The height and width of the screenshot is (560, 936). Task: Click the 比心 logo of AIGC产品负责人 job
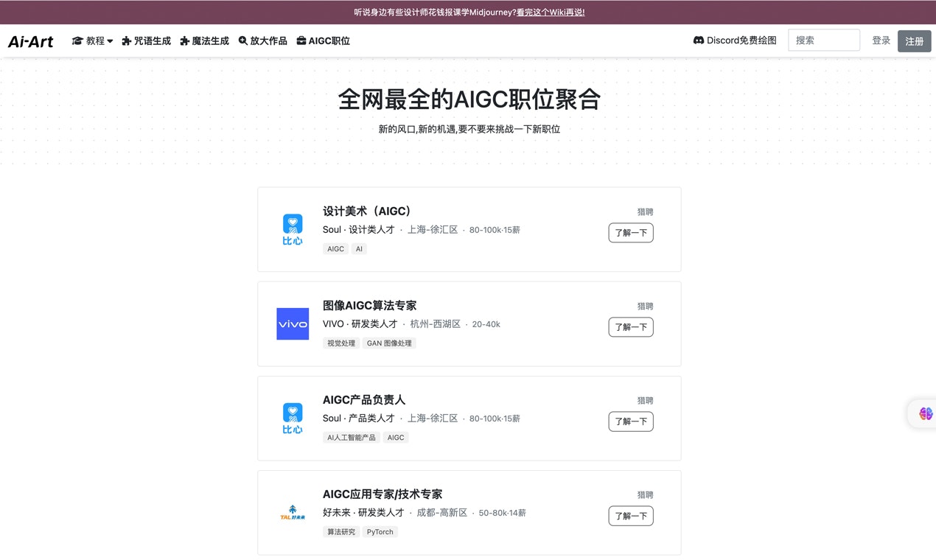coord(293,419)
